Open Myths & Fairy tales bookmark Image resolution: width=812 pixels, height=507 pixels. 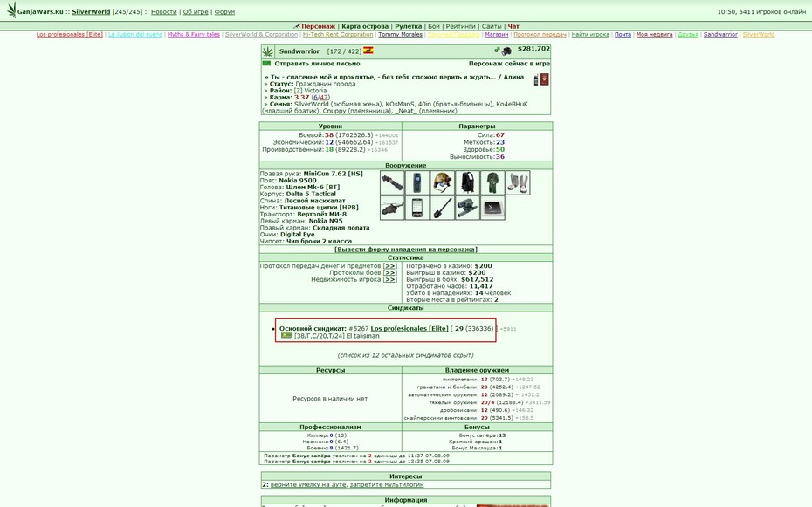(x=194, y=35)
